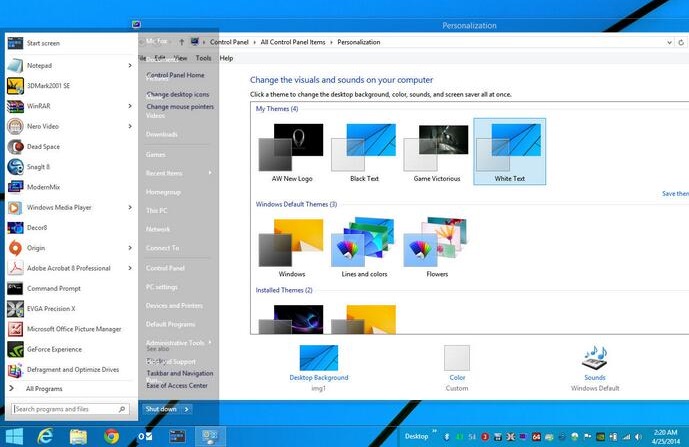Open the Color Custom swatch
The height and width of the screenshot is (447, 689).
pyautogui.click(x=457, y=358)
